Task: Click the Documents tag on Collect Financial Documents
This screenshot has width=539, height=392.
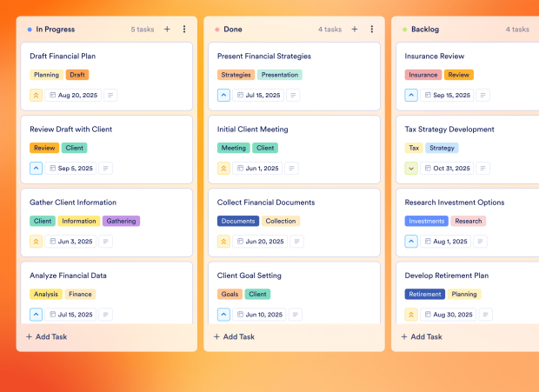Action: (x=238, y=221)
